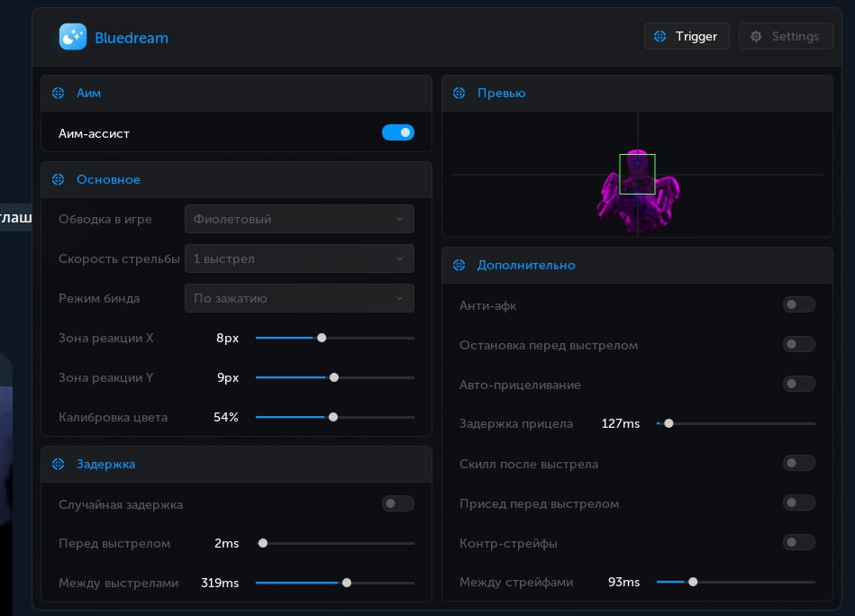Click the crosshair icon beside the Аим header
Screen dimensions: 855x616
click(59, 93)
